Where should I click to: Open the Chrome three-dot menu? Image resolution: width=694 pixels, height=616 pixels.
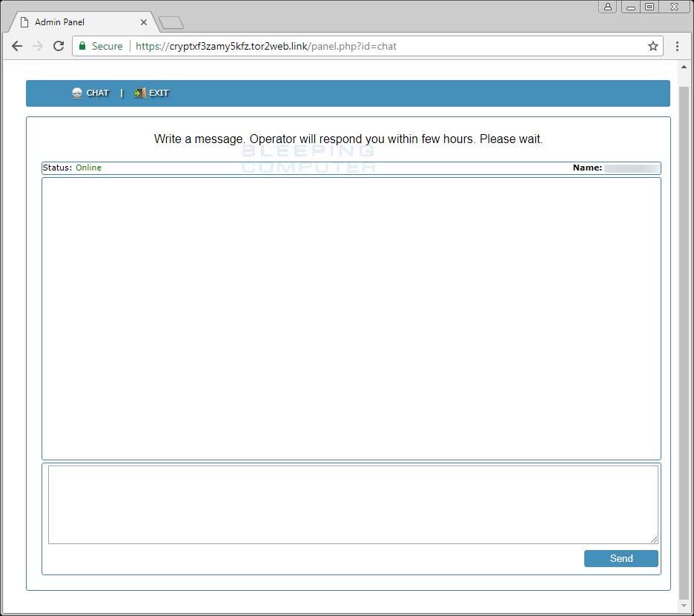tap(677, 46)
